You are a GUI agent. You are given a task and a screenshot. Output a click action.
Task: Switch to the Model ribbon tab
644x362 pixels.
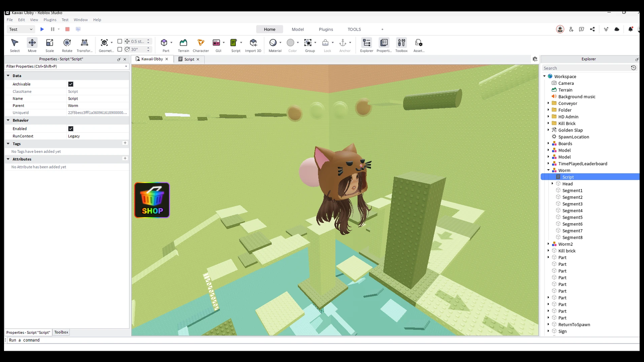click(x=298, y=29)
